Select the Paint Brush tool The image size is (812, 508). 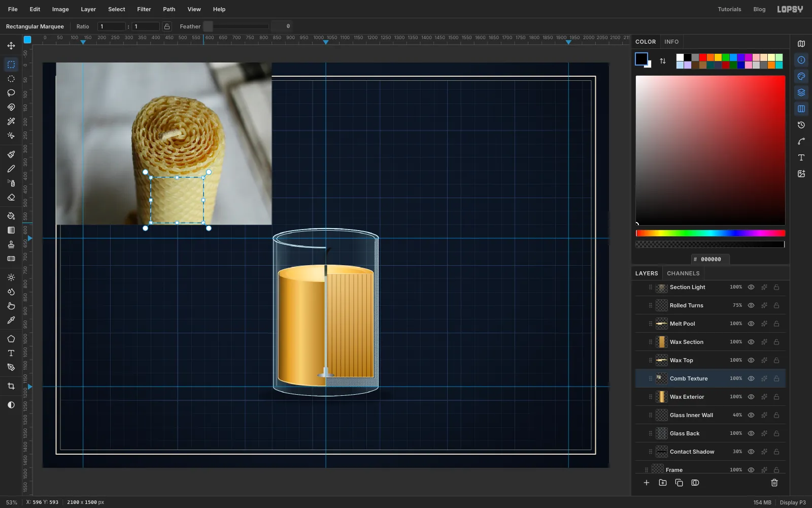(x=11, y=154)
